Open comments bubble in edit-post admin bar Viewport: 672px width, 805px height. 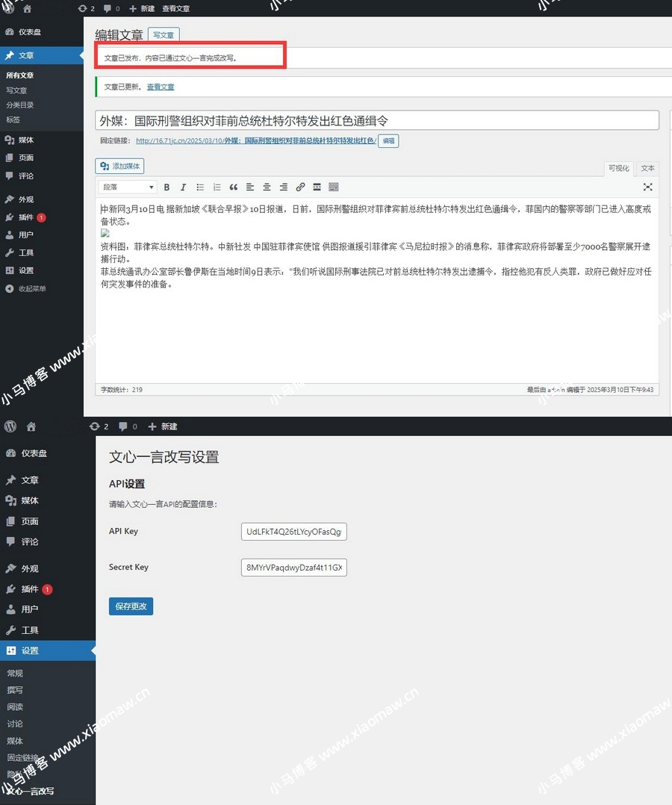coord(111,9)
